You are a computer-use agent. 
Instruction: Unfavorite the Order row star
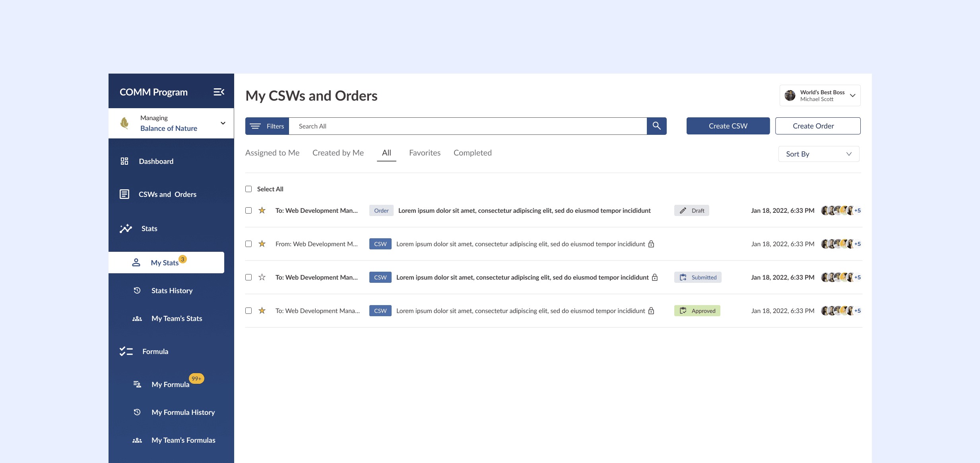[x=262, y=210]
